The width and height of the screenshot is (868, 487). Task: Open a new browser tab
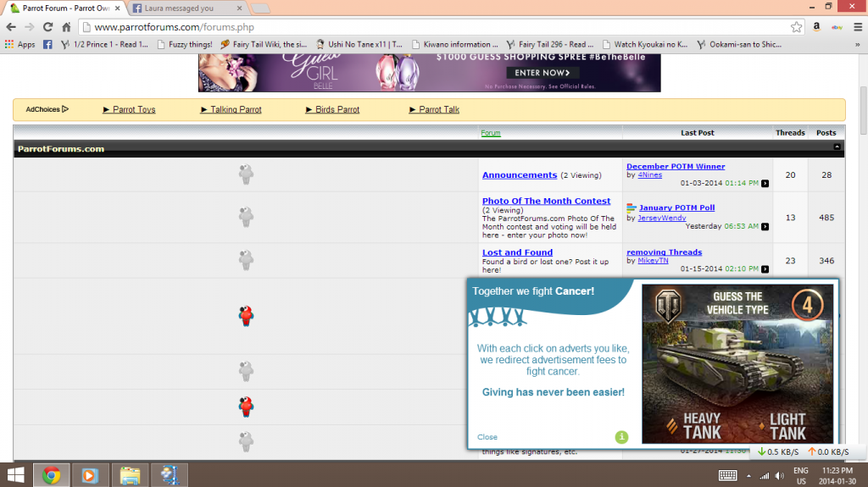[260, 8]
